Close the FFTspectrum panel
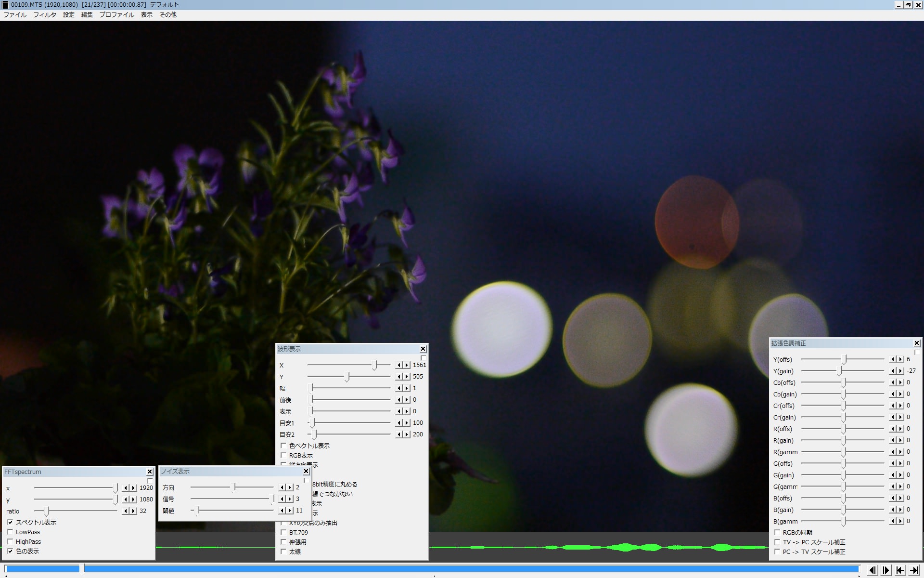 click(150, 472)
